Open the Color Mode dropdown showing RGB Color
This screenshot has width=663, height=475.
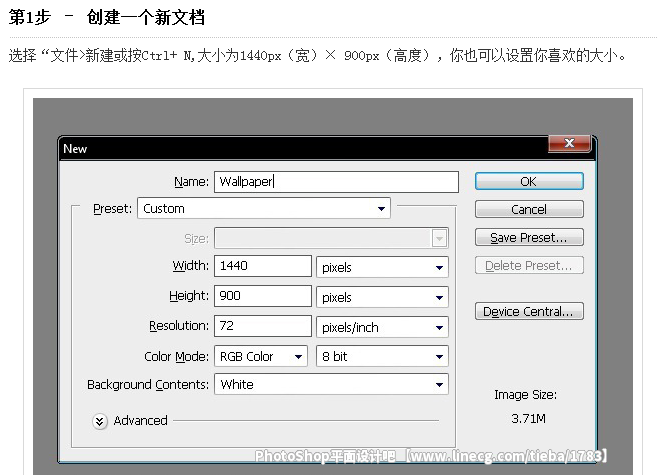(x=261, y=356)
